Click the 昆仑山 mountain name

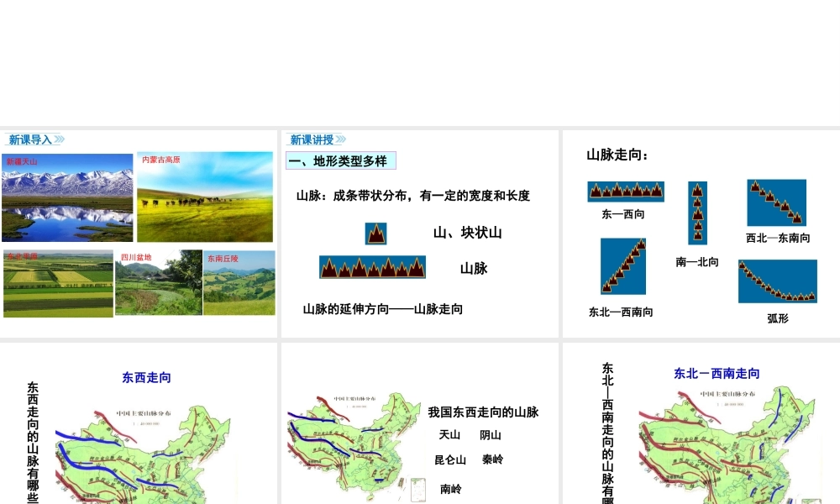point(450,460)
